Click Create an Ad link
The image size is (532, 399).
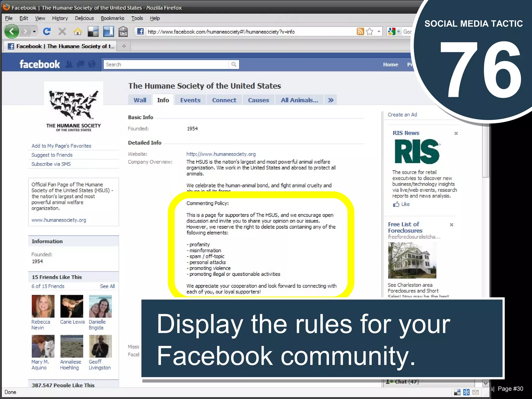[x=402, y=115]
